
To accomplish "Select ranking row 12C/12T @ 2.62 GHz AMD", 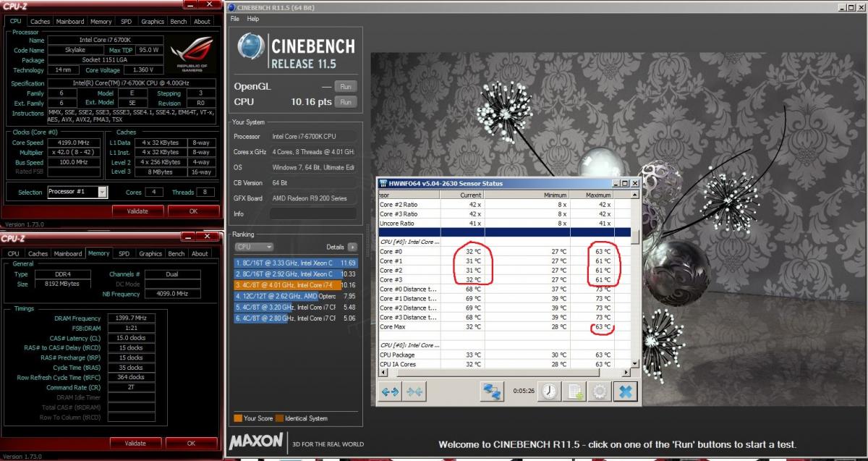I will [296, 296].
